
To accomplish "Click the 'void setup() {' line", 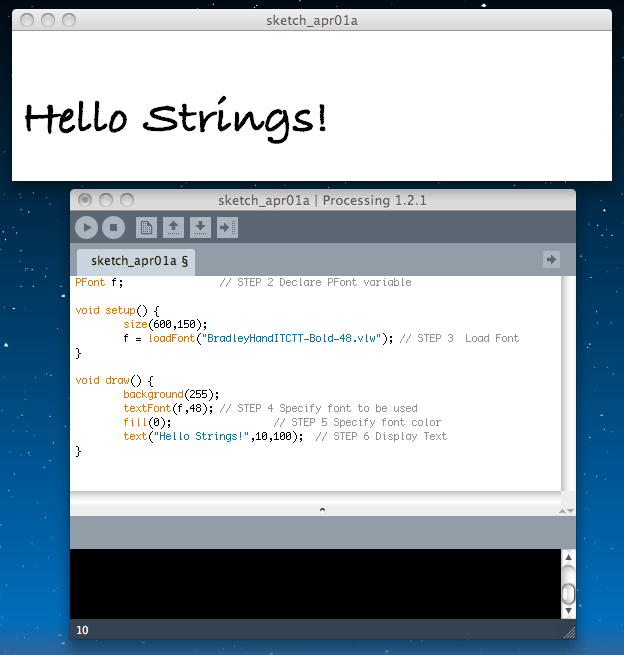I will pyautogui.click(x=117, y=310).
